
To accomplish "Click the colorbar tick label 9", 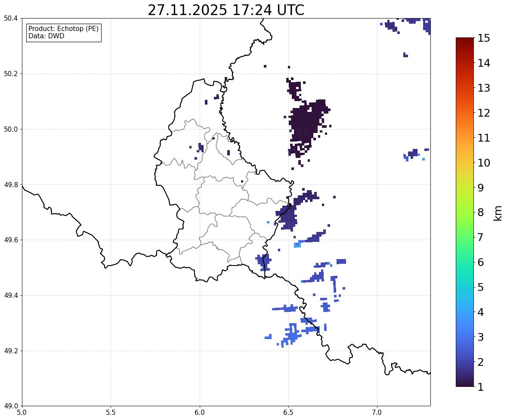I will coord(480,188).
